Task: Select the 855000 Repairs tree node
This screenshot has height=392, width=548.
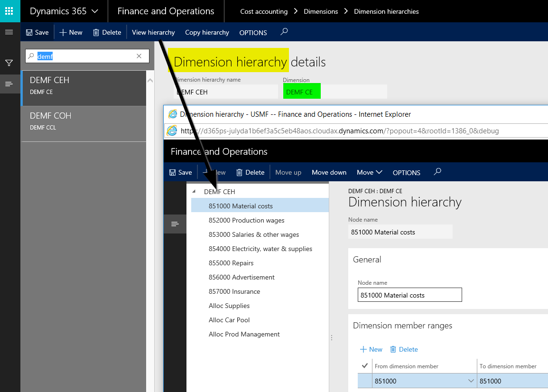Action: coord(231,263)
